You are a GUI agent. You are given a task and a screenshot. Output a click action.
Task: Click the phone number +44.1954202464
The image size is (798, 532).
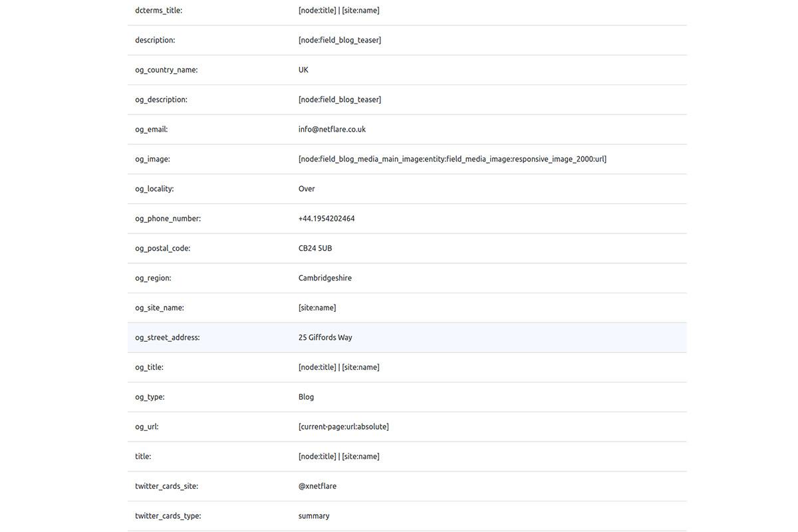(327, 219)
